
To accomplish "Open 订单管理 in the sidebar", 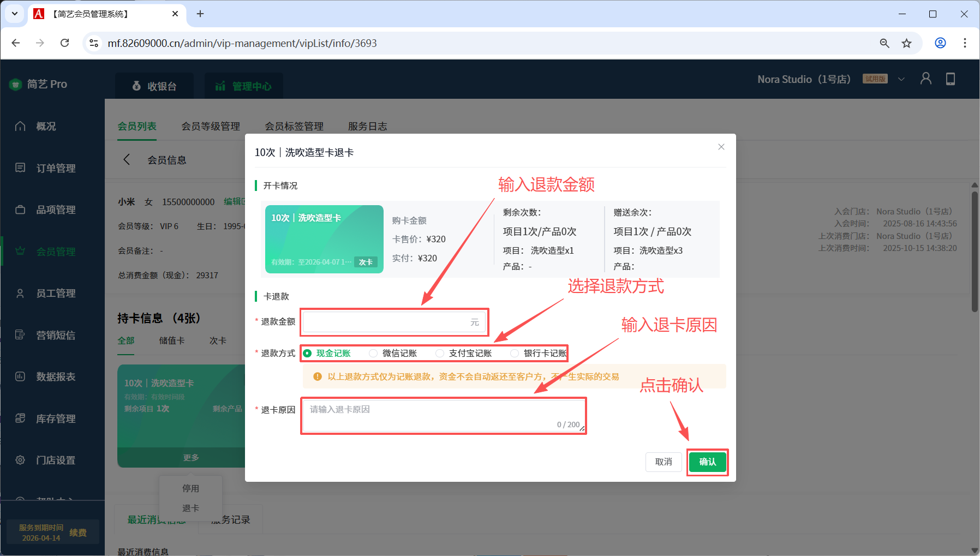I will click(55, 168).
